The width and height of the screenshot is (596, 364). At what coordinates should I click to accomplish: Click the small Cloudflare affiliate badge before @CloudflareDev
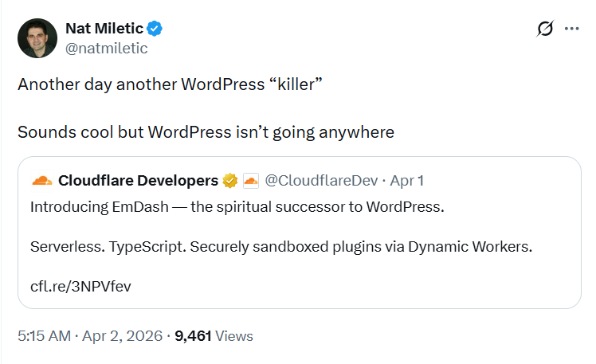[250, 181]
